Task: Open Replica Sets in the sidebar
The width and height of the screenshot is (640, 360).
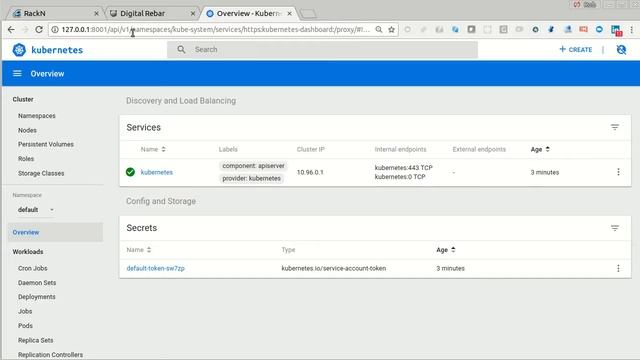Action: 36,340
